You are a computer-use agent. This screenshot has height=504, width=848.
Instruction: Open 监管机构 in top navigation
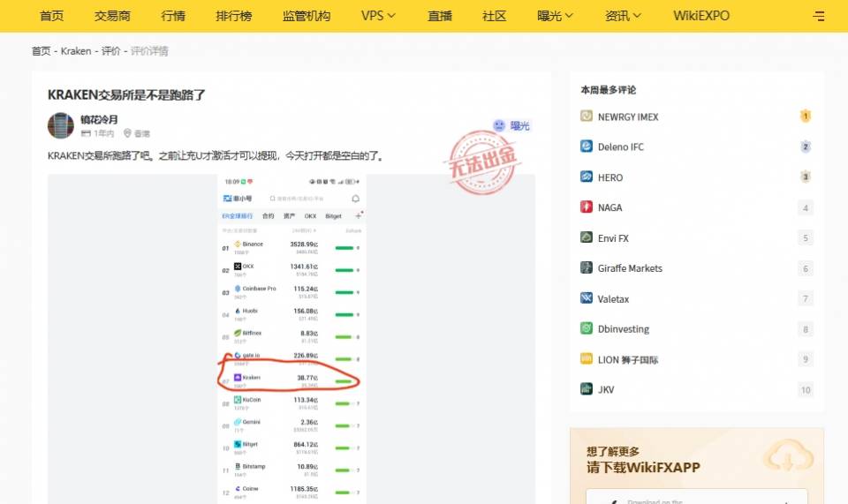click(307, 16)
